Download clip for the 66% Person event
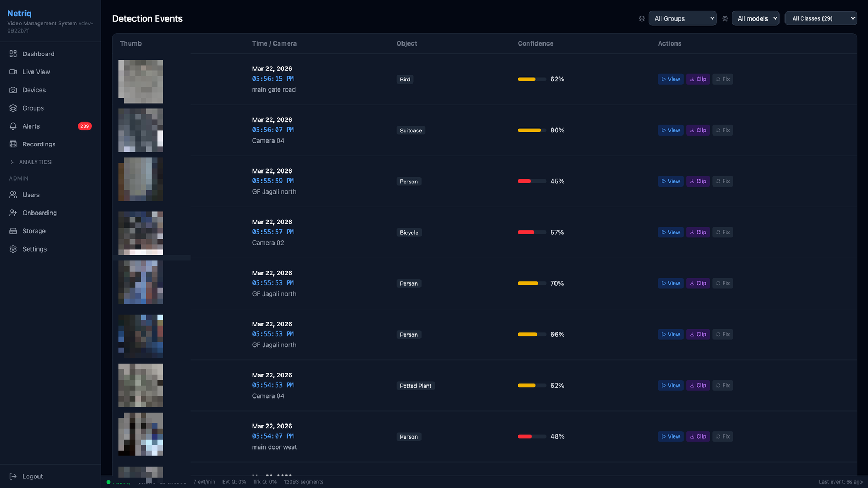868x488 pixels. coord(698,335)
